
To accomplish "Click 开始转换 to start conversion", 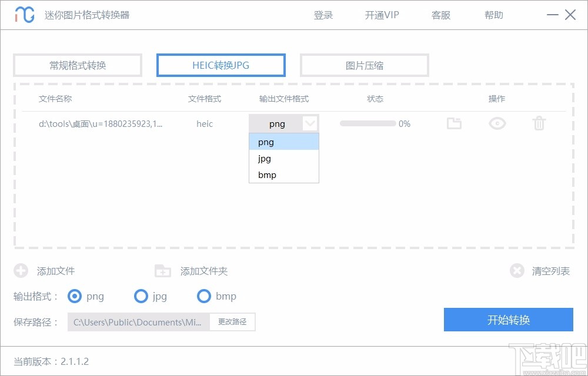I will [508, 320].
